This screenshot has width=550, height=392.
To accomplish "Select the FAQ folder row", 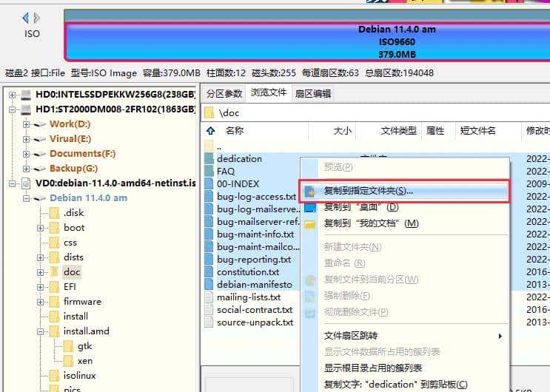I will pos(226,172).
